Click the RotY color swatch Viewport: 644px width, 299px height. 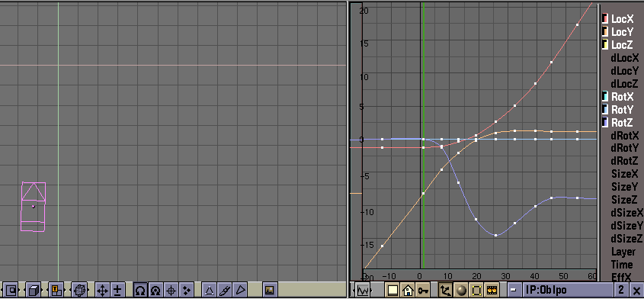(605, 109)
